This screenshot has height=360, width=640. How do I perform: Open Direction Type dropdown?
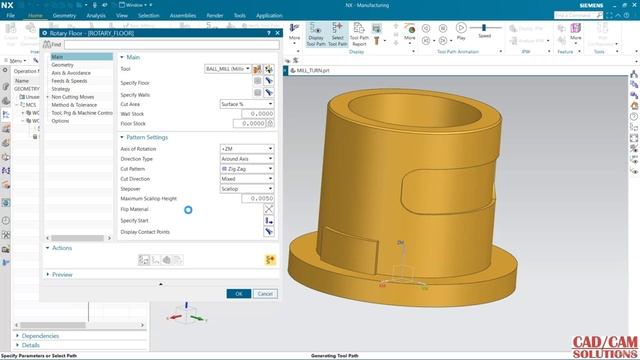click(x=247, y=159)
